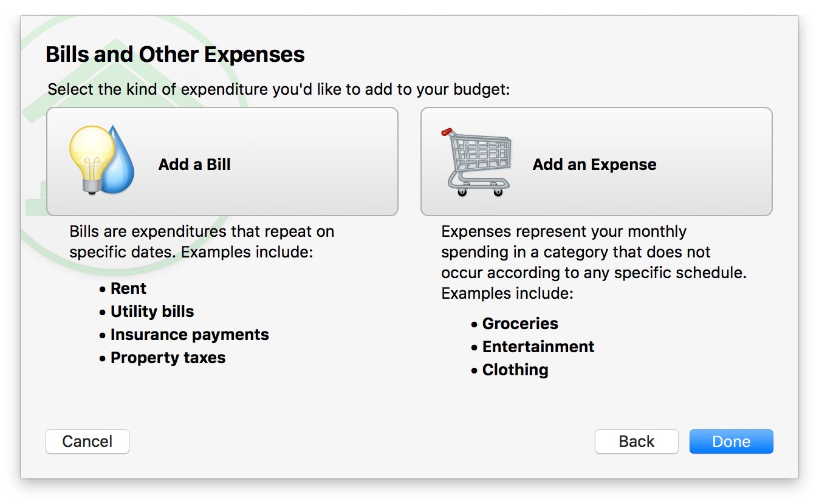Click the Utility bills example item

[152, 312]
